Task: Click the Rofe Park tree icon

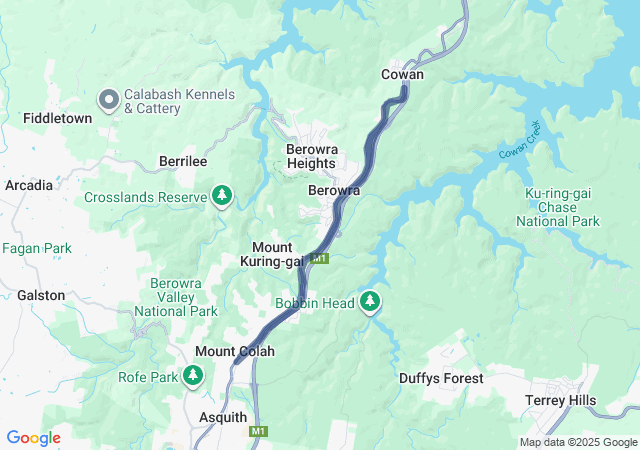Action: click(193, 376)
